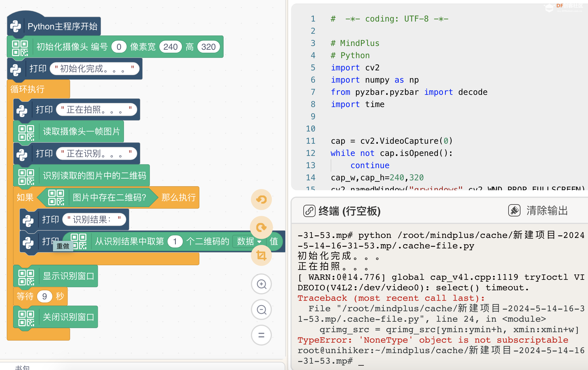Select the 循环执行 loop block

pos(27,89)
